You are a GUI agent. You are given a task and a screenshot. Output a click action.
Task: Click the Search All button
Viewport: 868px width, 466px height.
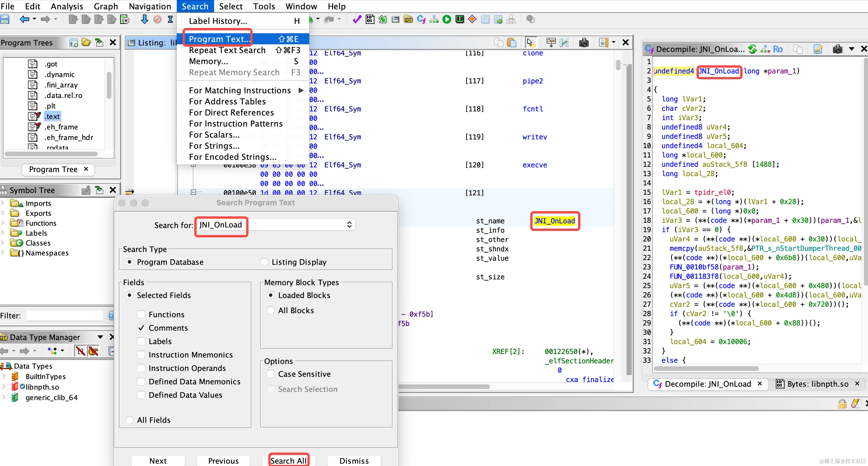(288, 460)
